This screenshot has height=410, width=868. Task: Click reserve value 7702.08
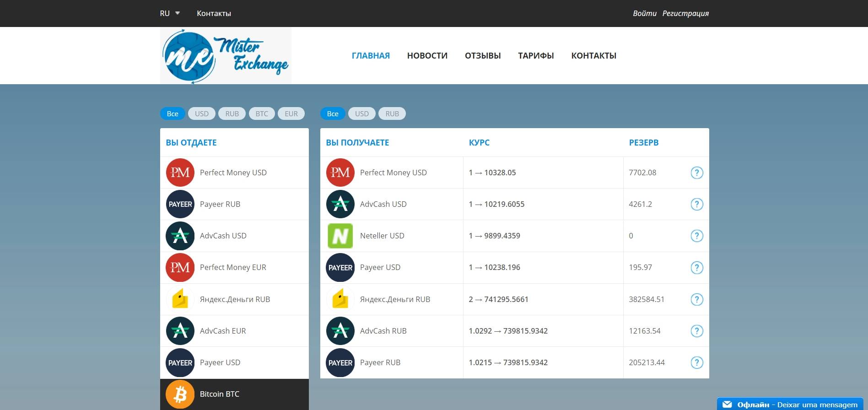642,173
